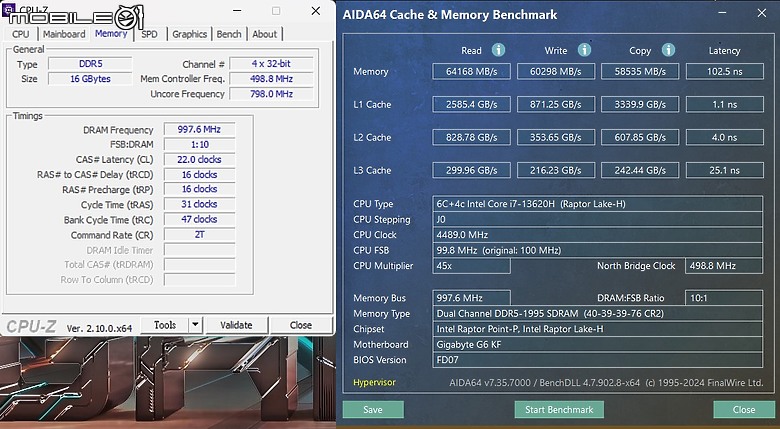Click the DRAM:FSB Ratio value 10:1
This screenshot has height=429, width=780.
click(x=724, y=298)
